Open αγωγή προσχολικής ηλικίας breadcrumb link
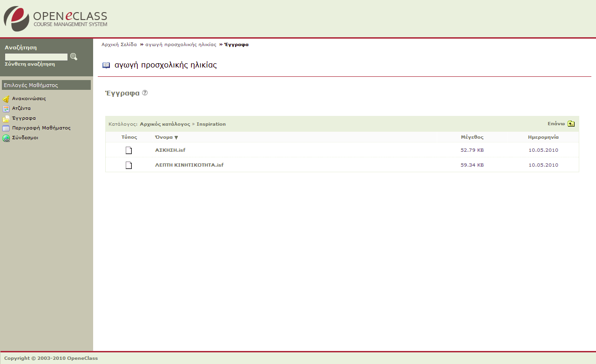 pyautogui.click(x=181, y=45)
